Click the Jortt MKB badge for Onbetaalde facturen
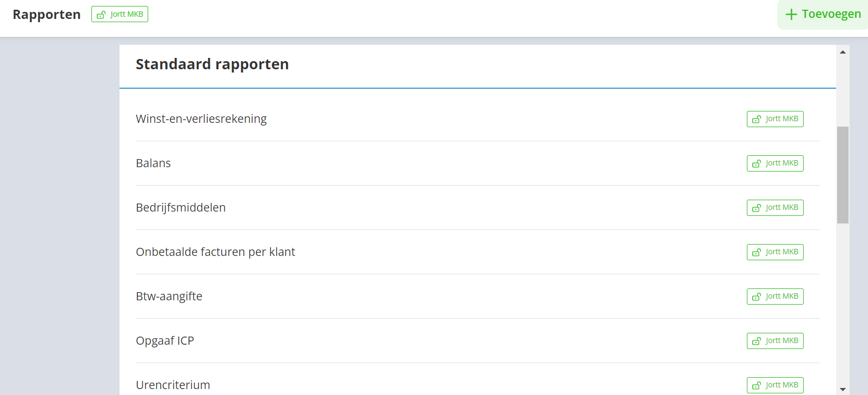The width and height of the screenshot is (868, 395). (774, 252)
